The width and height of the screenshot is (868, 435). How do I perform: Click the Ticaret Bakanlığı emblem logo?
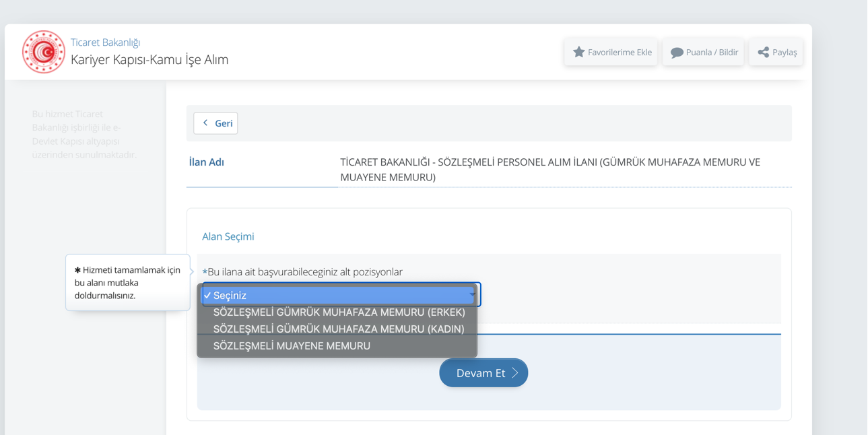point(44,52)
